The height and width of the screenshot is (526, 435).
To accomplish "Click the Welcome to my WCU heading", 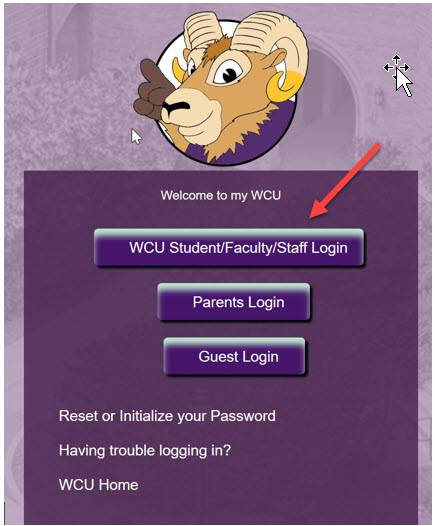I will coord(221,195).
